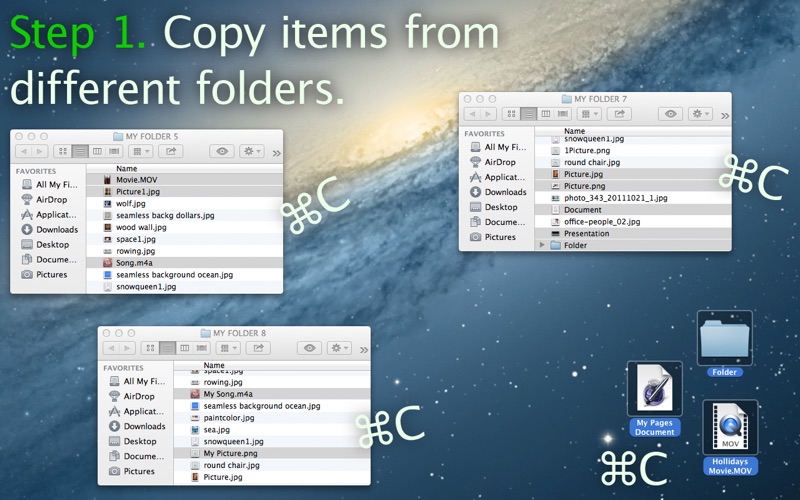Switch MY FOLDER 5 window to Cover Flow view
Viewport: 800px width, 500px height.
click(x=114, y=151)
